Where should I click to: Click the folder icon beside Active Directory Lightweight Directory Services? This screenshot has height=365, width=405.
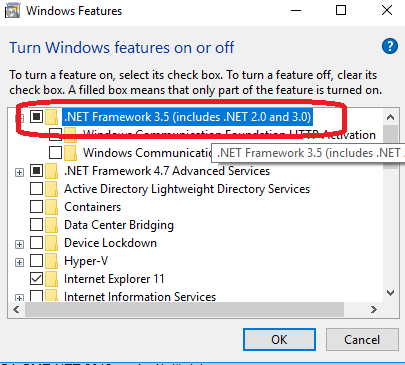pyautogui.click(x=51, y=189)
